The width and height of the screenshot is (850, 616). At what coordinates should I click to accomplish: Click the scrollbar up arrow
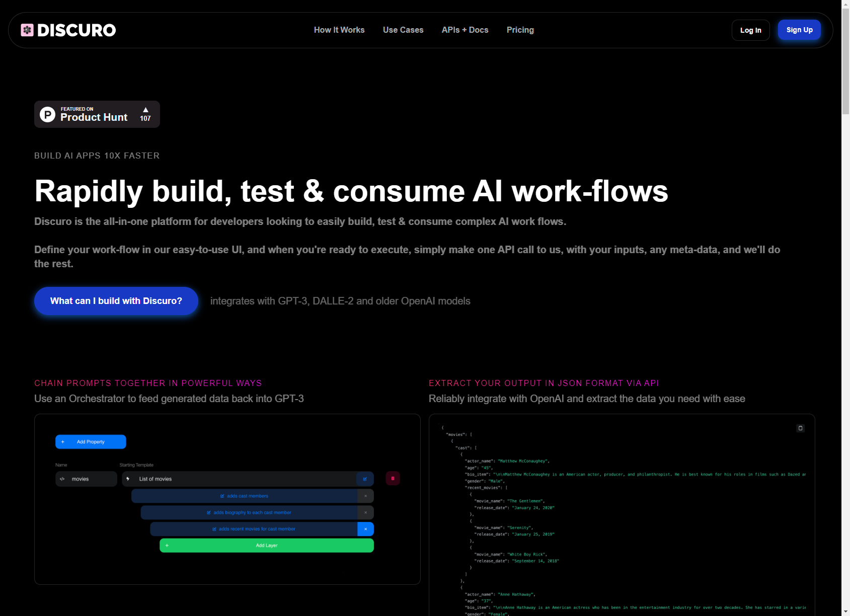845,4
